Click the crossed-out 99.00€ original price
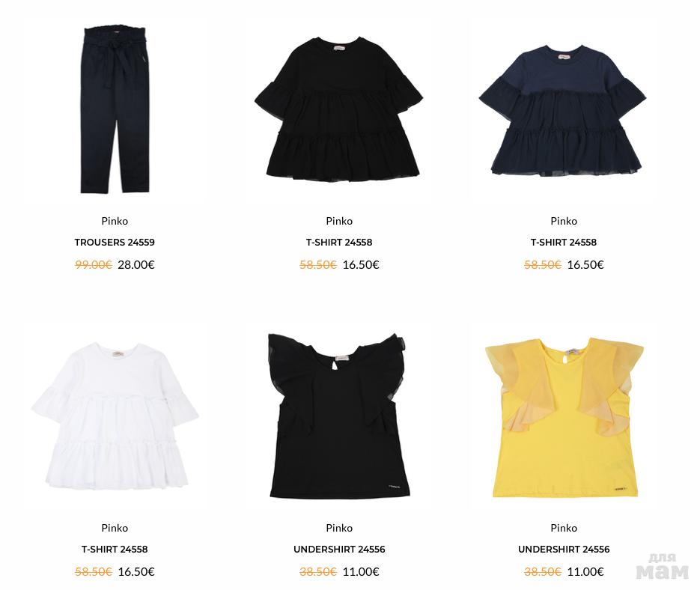This screenshot has height=590, width=700. click(x=94, y=264)
